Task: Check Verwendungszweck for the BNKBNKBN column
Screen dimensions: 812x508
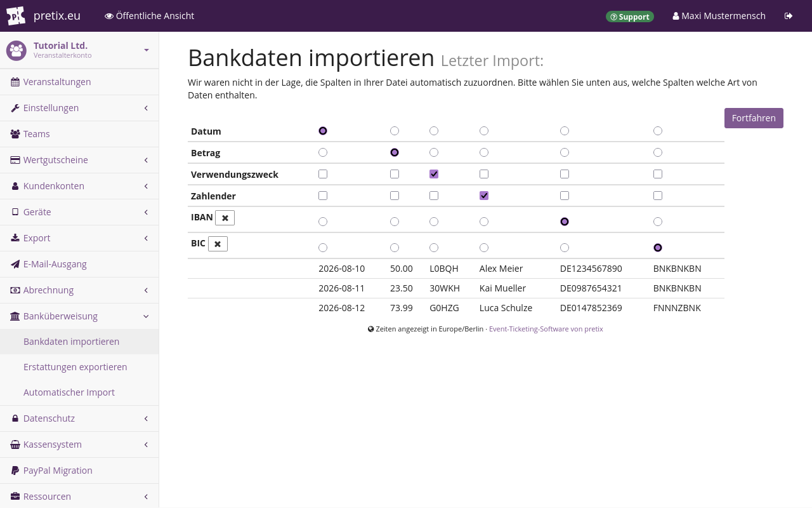Action: tap(658, 174)
